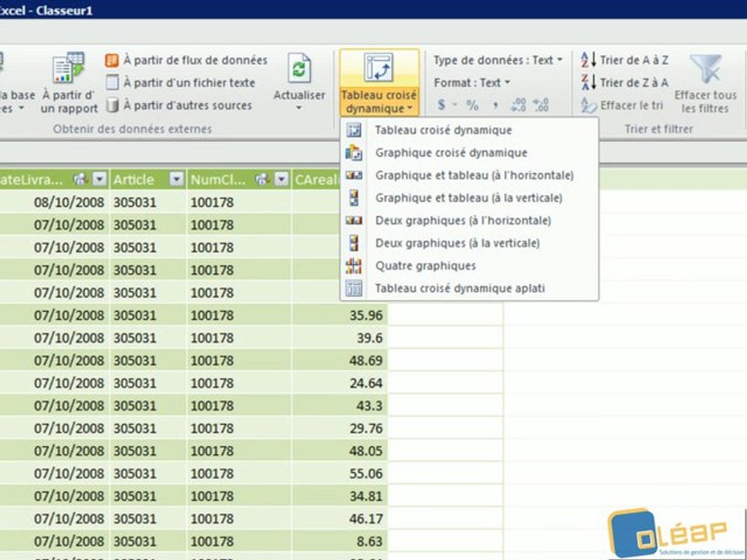Apply thousands separator comma icon
This screenshot has height=560, width=747.
[x=495, y=107]
